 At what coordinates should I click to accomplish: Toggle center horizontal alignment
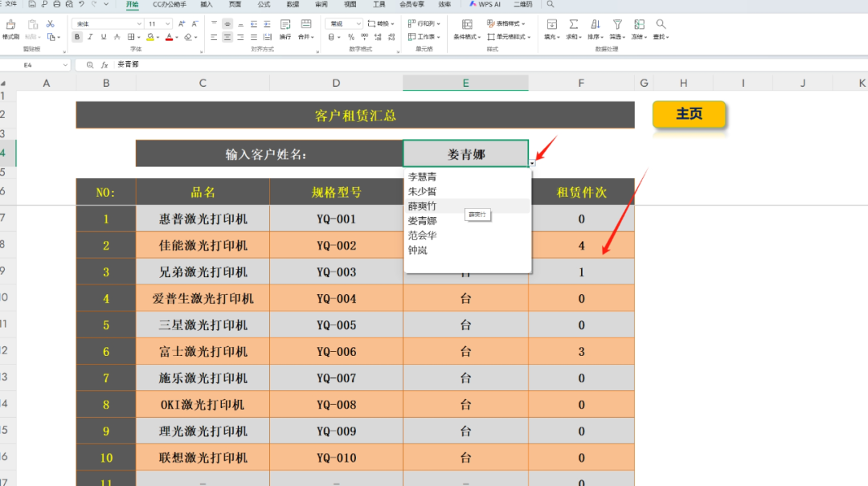point(227,37)
